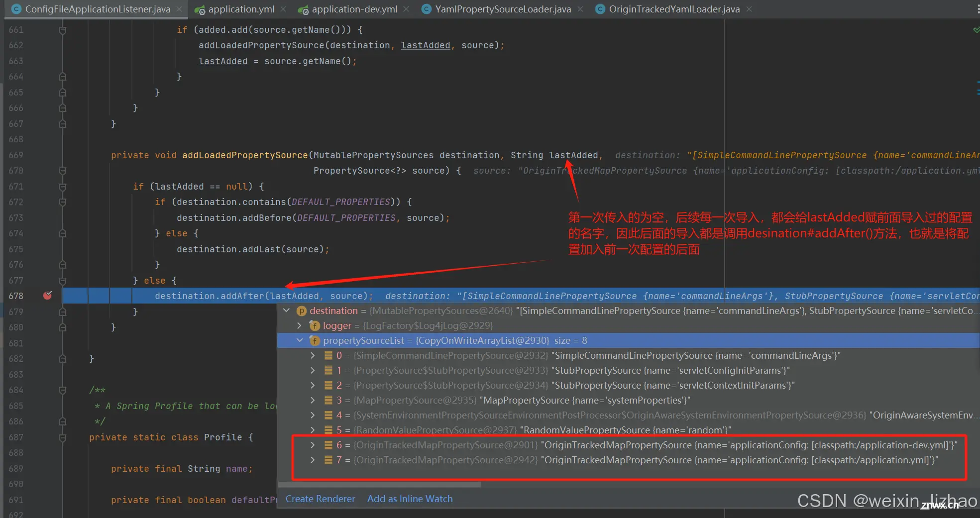
Task: Toggle the breakpoint on line 678
Action: (x=47, y=296)
